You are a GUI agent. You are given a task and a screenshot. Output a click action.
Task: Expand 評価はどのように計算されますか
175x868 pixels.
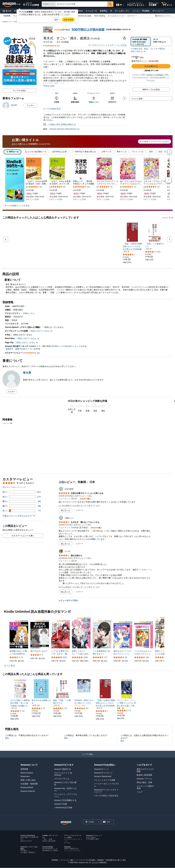[x=19, y=516]
